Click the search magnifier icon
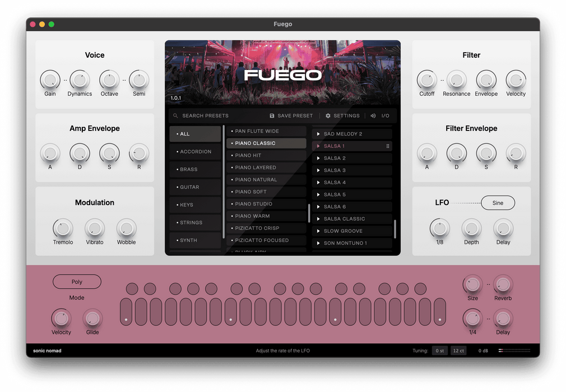Screen dimensions: 566x392 coord(175,116)
